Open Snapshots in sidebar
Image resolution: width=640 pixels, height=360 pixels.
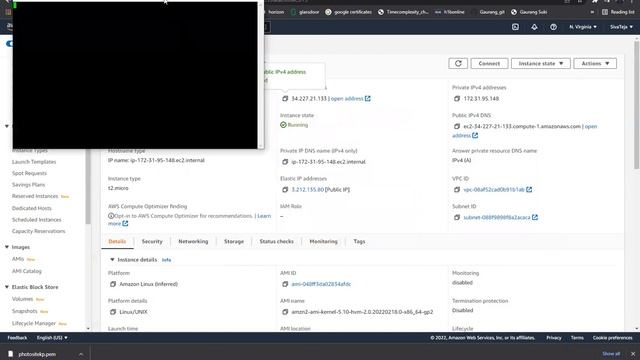24,311
